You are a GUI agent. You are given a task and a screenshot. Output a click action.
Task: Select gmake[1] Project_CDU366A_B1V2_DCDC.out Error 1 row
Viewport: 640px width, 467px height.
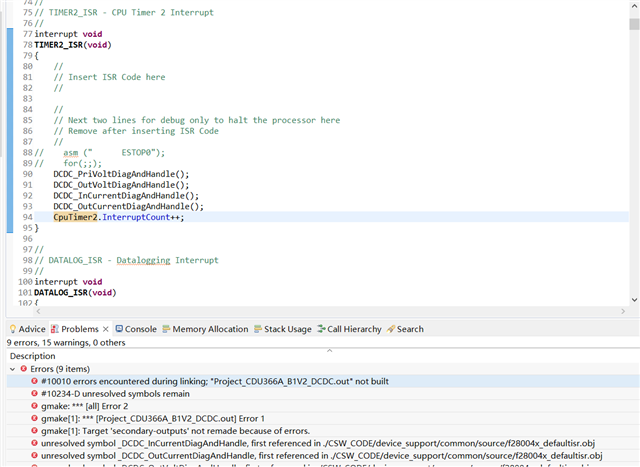323,418
